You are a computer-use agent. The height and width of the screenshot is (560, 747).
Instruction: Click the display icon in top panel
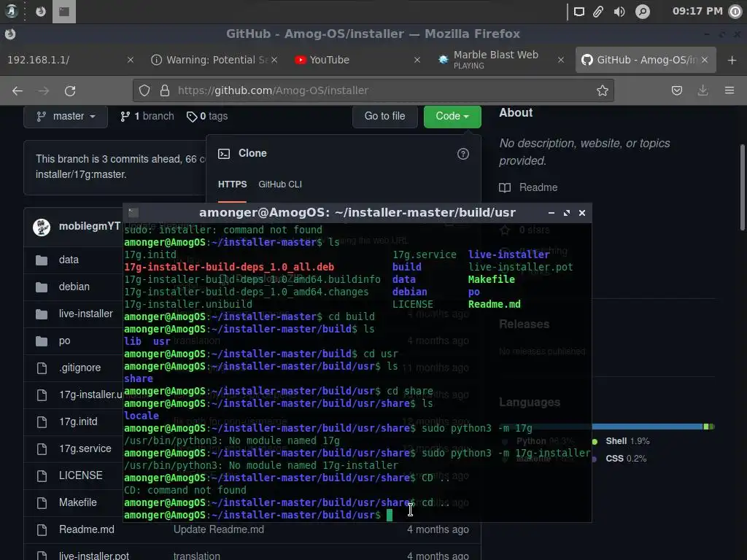pyautogui.click(x=578, y=12)
